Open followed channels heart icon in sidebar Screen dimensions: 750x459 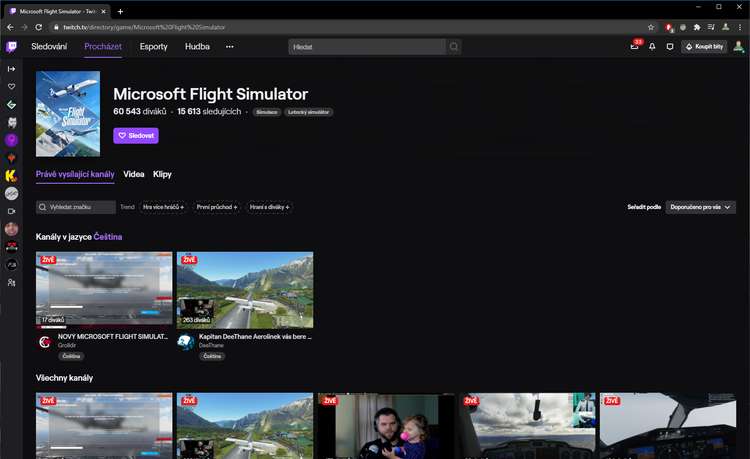11,87
